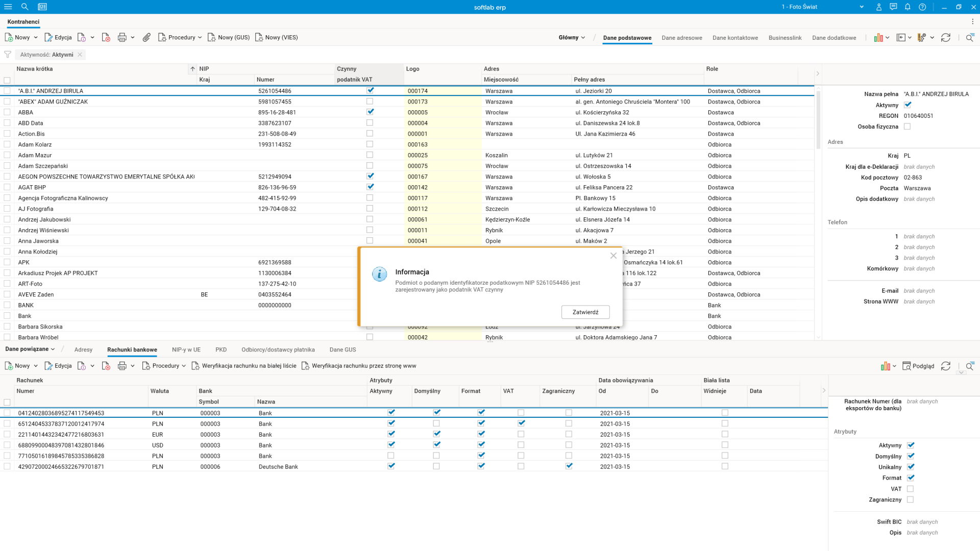Click the filter funnel icon
The height and width of the screenshot is (551, 980).
[x=8, y=55]
